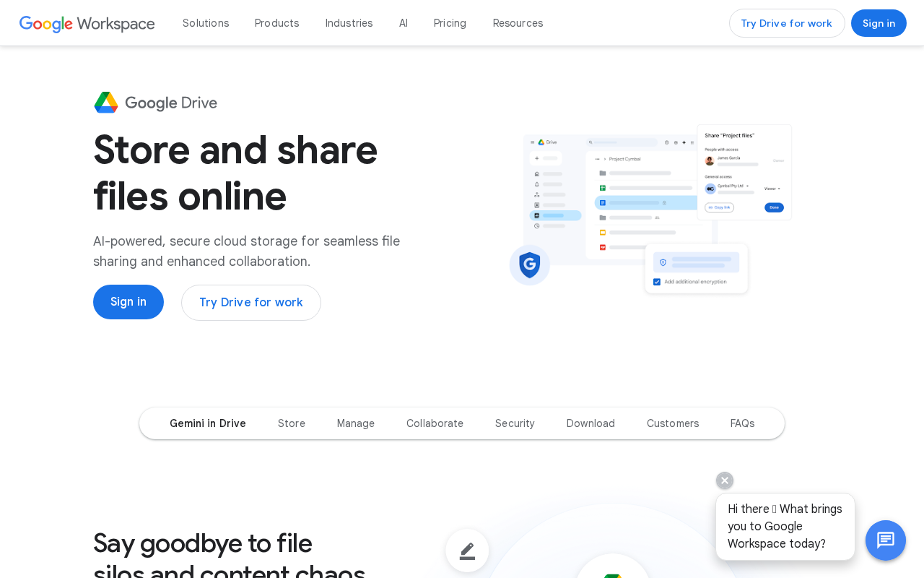The height and width of the screenshot is (578, 924).
Task: Jump to the FAQs section
Action: coord(743,423)
